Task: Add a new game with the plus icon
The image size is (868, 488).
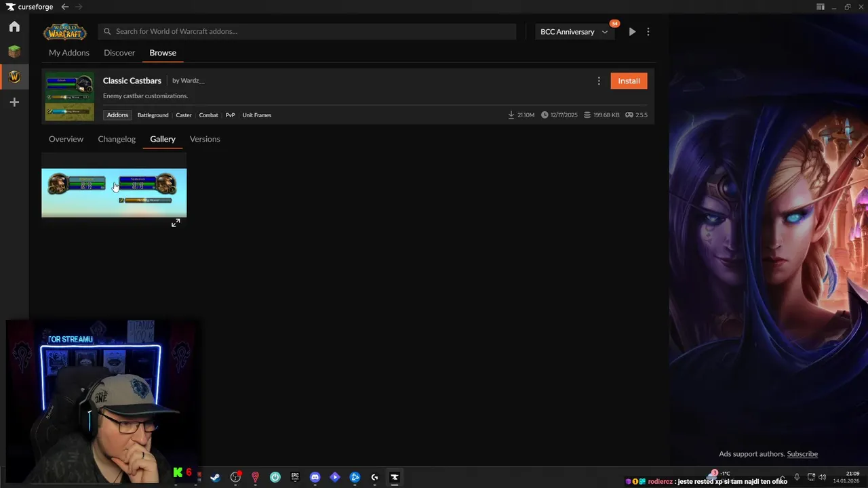Action: (x=14, y=102)
